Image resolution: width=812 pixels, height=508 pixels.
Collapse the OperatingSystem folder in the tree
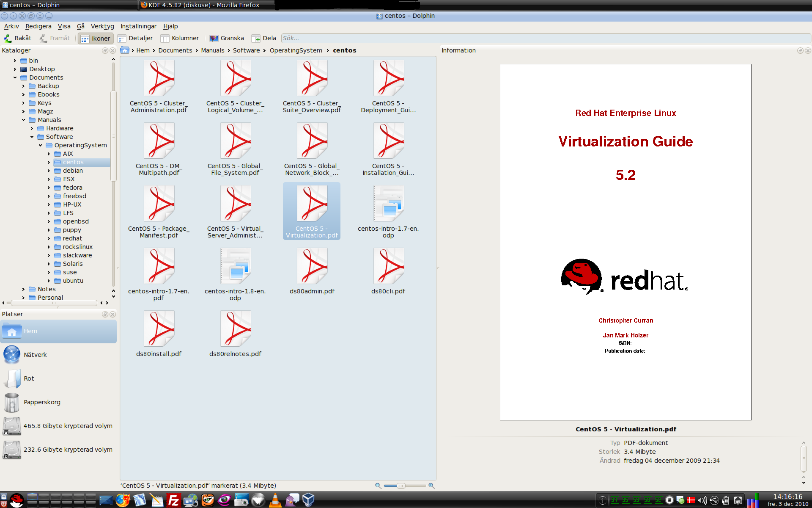(40, 145)
